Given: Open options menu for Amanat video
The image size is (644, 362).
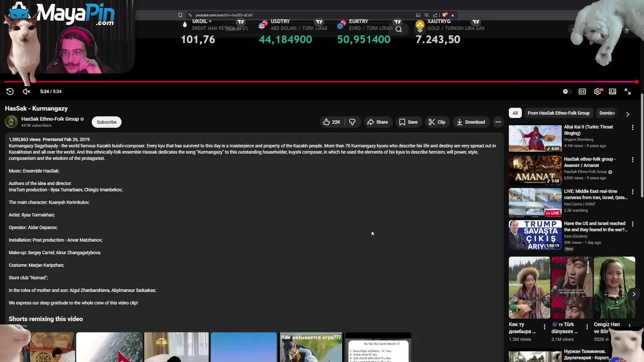Looking at the screenshot, I should [x=632, y=160].
